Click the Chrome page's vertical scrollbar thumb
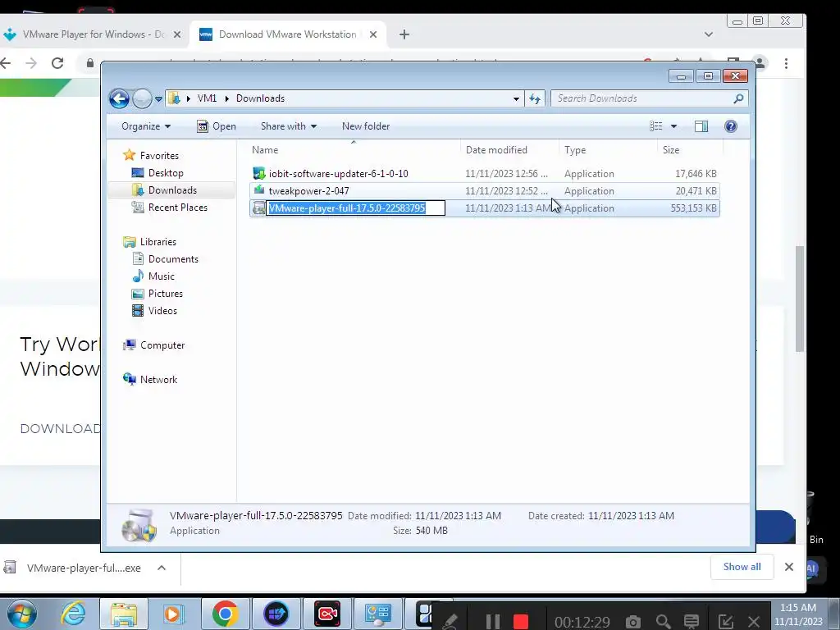The image size is (840, 630). point(800,299)
